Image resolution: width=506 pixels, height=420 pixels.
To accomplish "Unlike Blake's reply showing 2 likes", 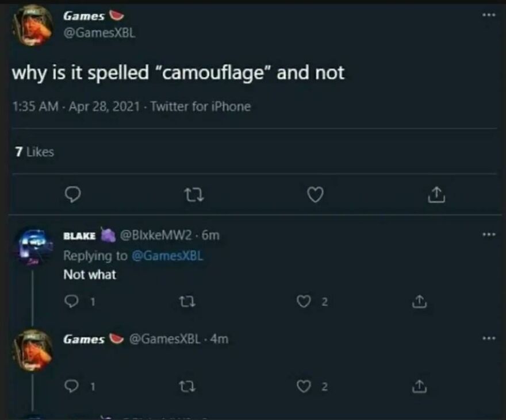I will (x=305, y=301).
